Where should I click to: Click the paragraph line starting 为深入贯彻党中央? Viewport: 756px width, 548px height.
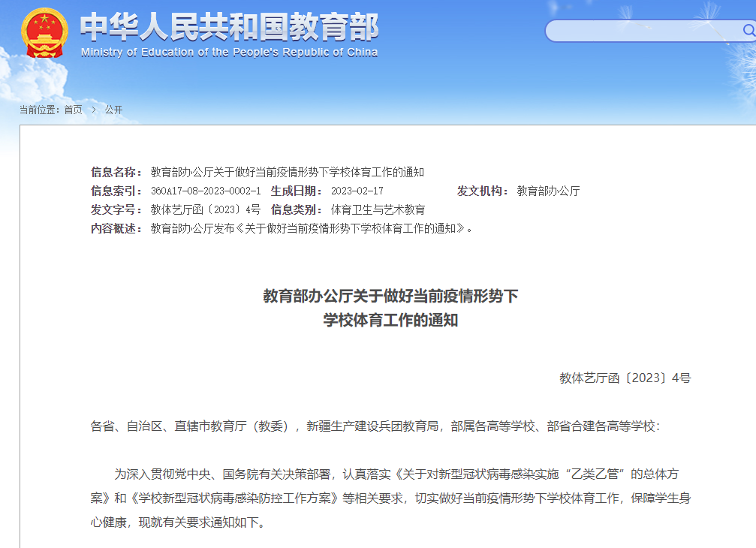click(x=396, y=474)
